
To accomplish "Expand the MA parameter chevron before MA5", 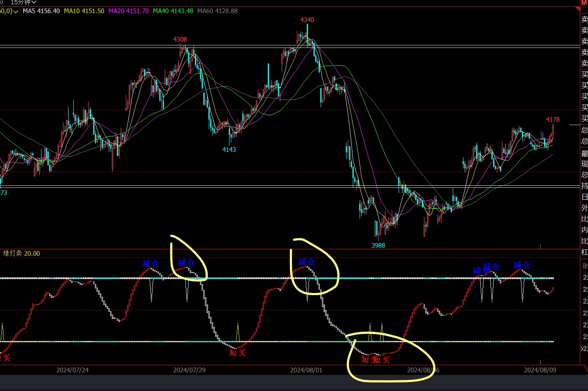I will pos(16,11).
